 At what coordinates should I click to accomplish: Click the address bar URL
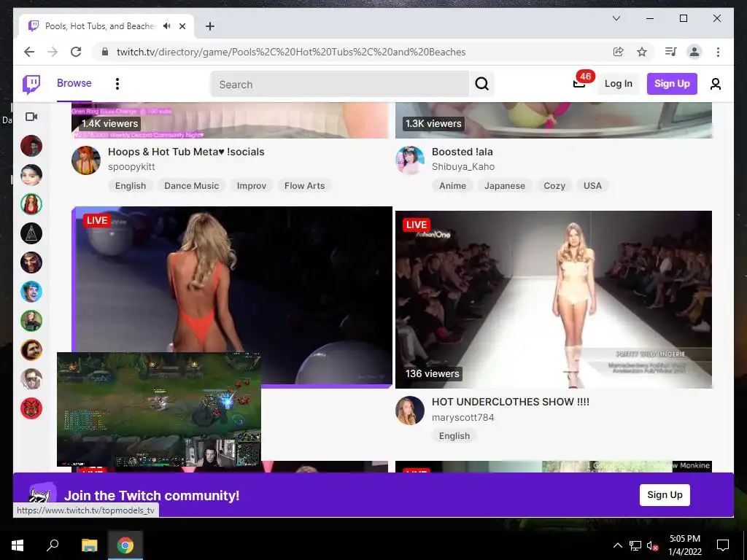(x=291, y=52)
